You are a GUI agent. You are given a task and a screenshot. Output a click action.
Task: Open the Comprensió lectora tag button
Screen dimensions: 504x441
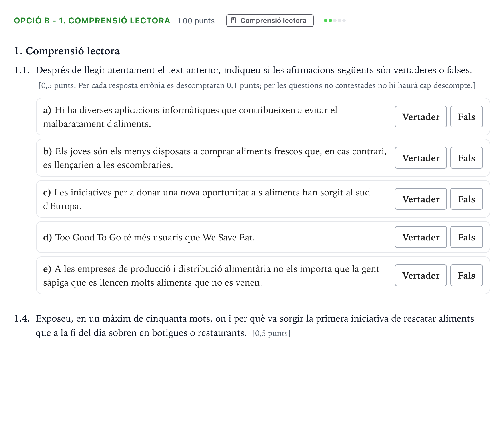coord(270,21)
